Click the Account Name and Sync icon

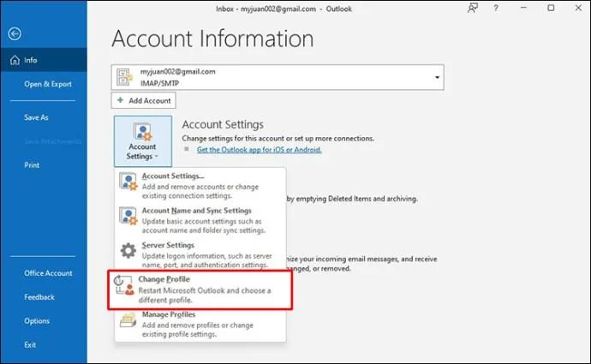[128, 216]
